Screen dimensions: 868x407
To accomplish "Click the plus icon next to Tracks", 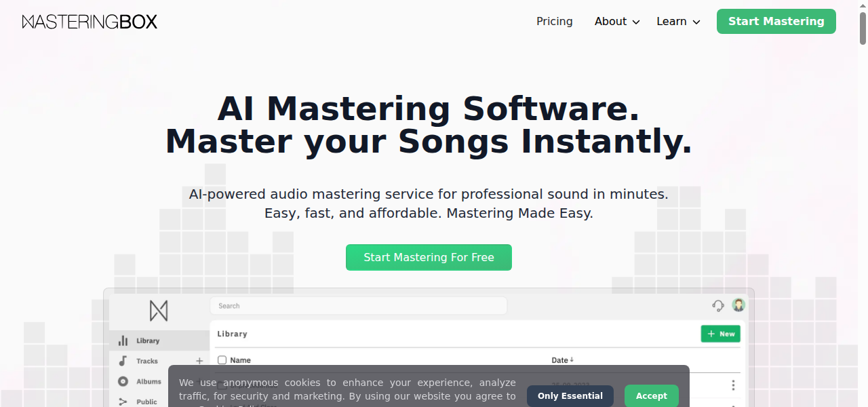I will click(x=199, y=360).
